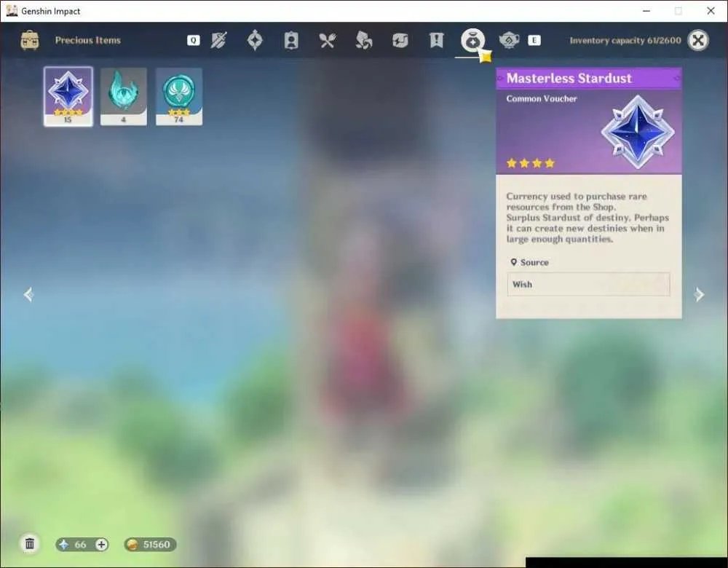Click the backpack inventory icon
The image size is (728, 568).
click(30, 40)
